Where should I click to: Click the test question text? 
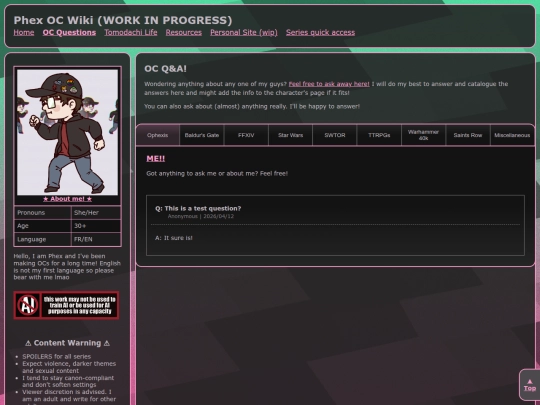coord(198,208)
